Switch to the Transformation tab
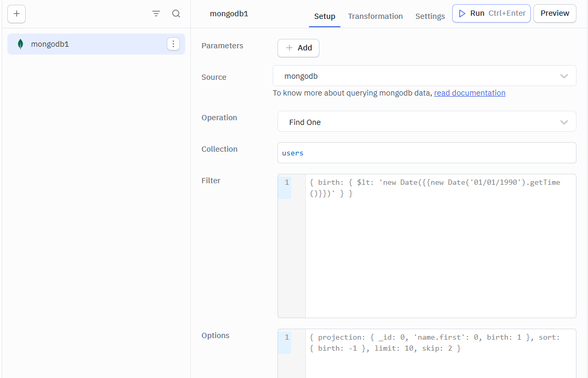 pos(375,16)
